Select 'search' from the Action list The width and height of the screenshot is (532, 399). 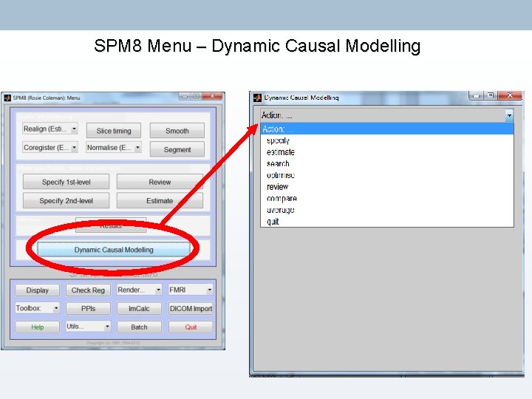tap(387, 163)
